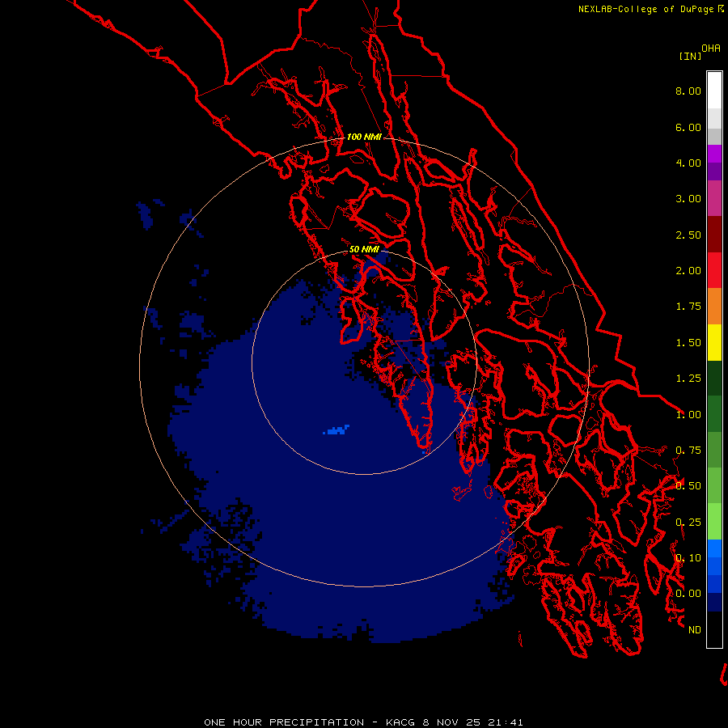Select the 1.00 legend value

pos(688,415)
